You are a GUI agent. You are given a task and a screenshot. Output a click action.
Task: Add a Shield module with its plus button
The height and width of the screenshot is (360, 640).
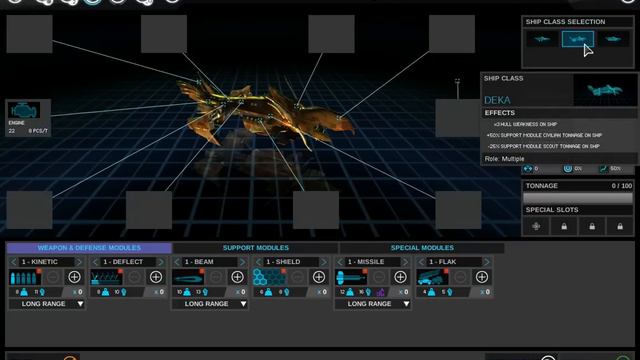coord(319,277)
